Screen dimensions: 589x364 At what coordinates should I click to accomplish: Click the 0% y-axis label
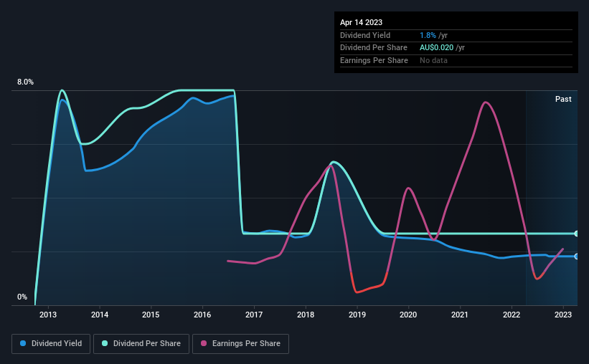[x=22, y=297]
